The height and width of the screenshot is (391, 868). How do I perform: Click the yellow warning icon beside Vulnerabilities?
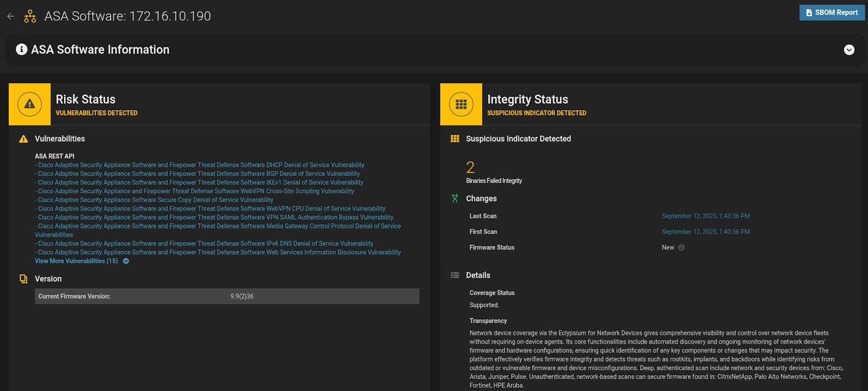coord(23,139)
